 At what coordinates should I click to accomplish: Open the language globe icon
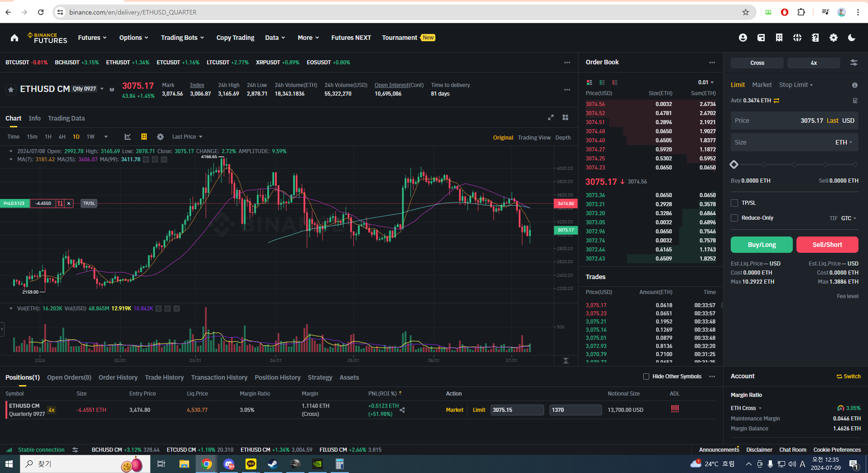797,38
